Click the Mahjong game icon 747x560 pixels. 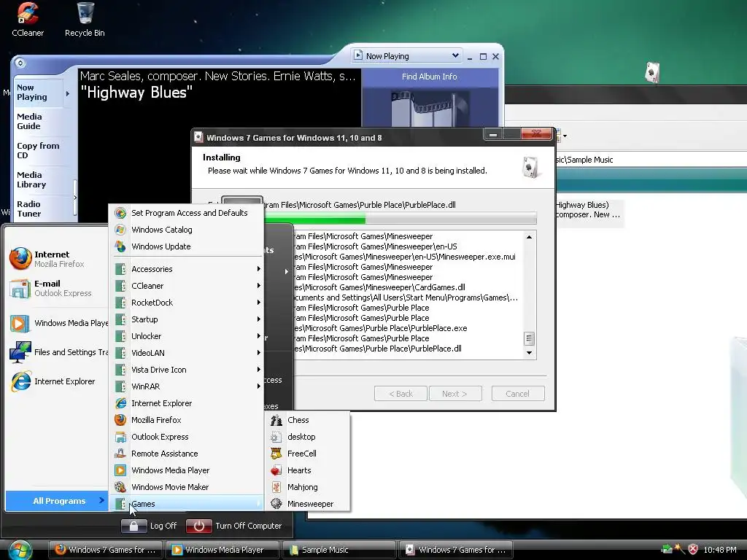tap(276, 487)
